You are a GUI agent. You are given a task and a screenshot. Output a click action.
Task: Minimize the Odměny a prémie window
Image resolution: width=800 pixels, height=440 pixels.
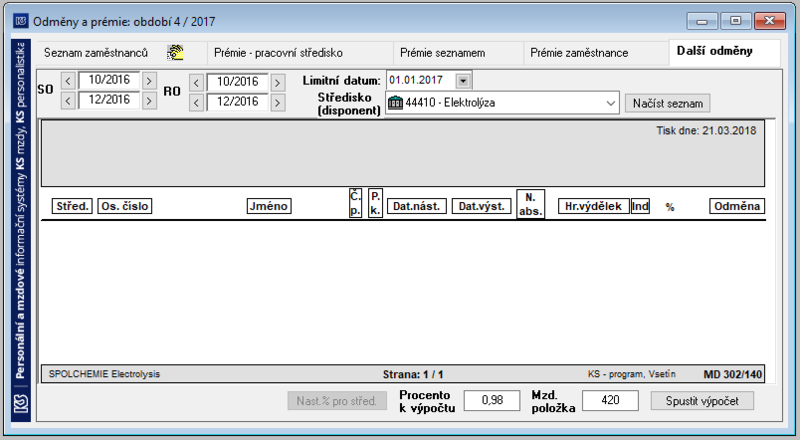click(x=703, y=21)
